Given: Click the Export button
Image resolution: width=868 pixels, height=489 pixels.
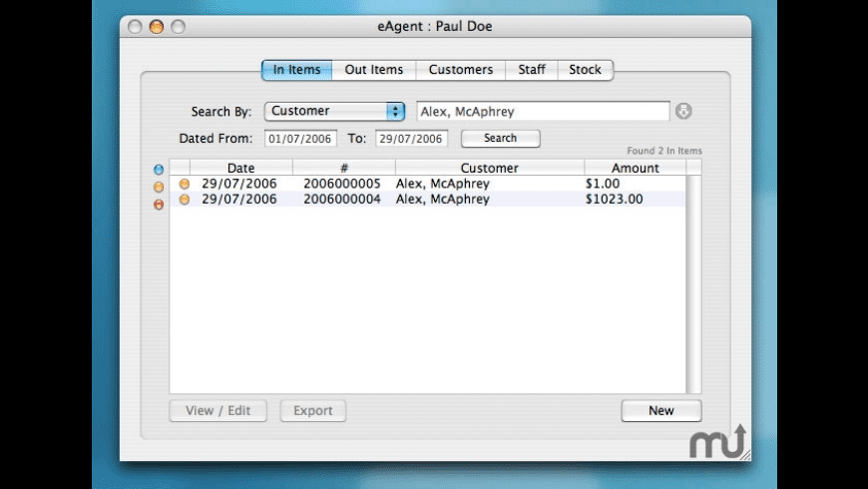Looking at the screenshot, I should tap(312, 410).
